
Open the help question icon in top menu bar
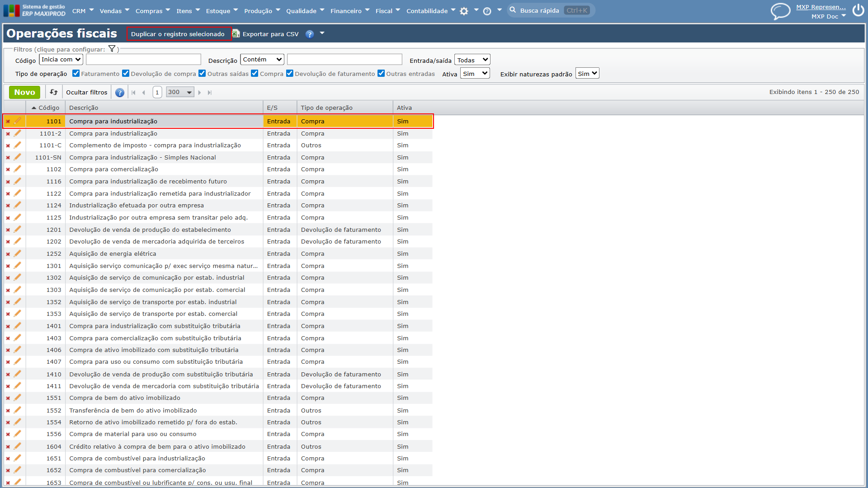(x=487, y=11)
